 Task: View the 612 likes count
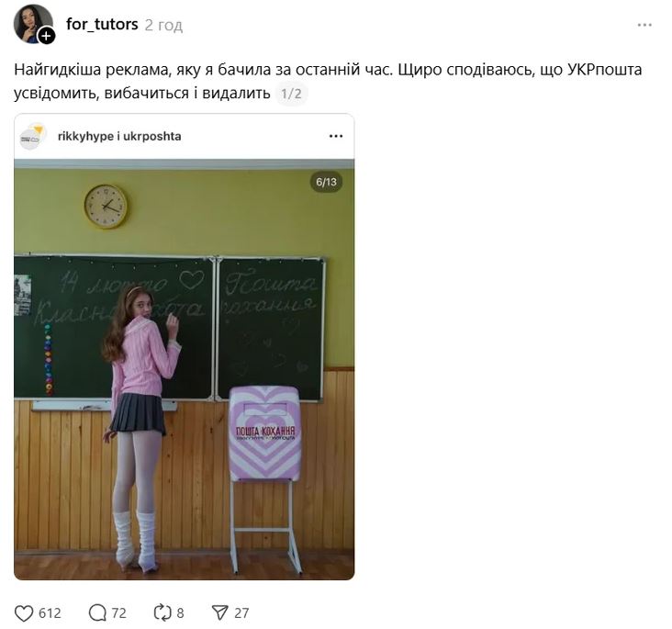(50, 613)
